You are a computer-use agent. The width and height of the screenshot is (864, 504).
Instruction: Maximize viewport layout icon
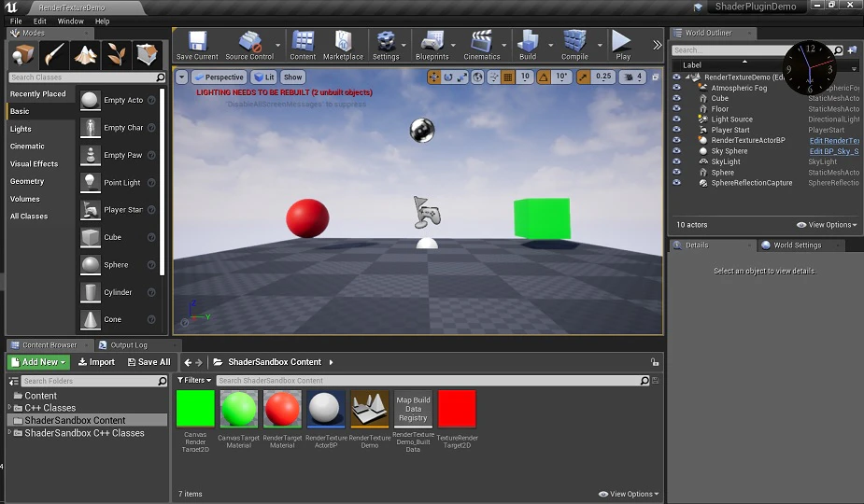[x=655, y=77]
